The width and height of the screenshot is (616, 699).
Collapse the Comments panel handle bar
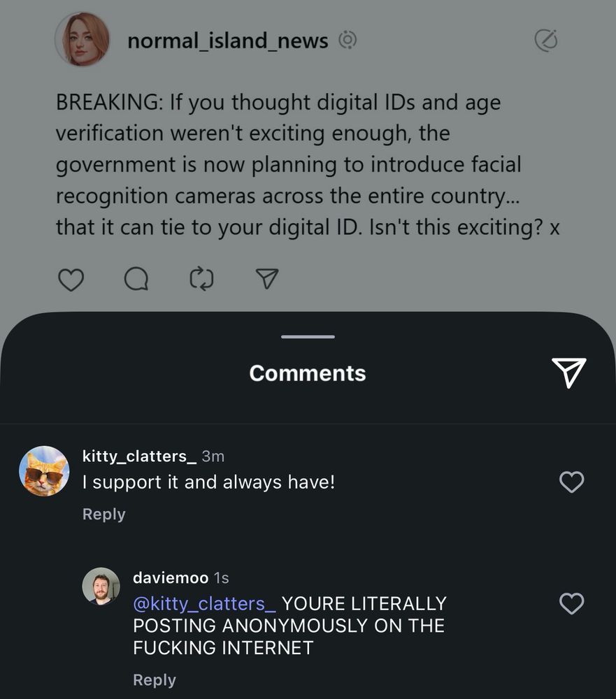pyautogui.click(x=306, y=337)
